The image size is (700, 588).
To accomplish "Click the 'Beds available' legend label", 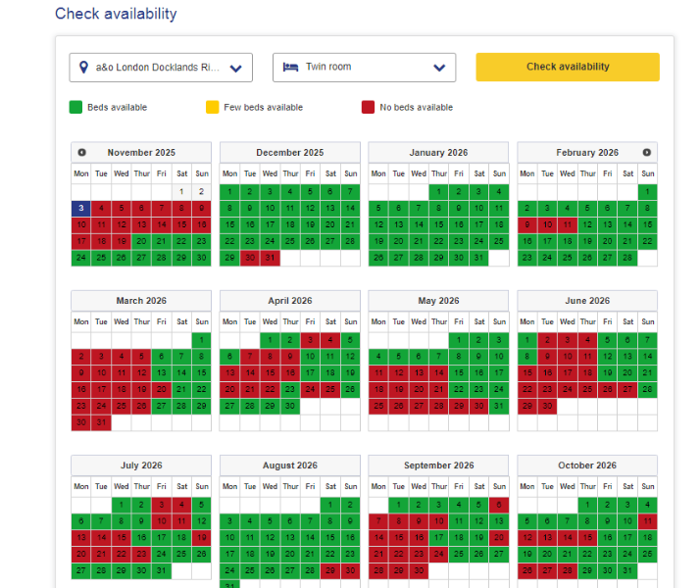I will pyautogui.click(x=117, y=107).
